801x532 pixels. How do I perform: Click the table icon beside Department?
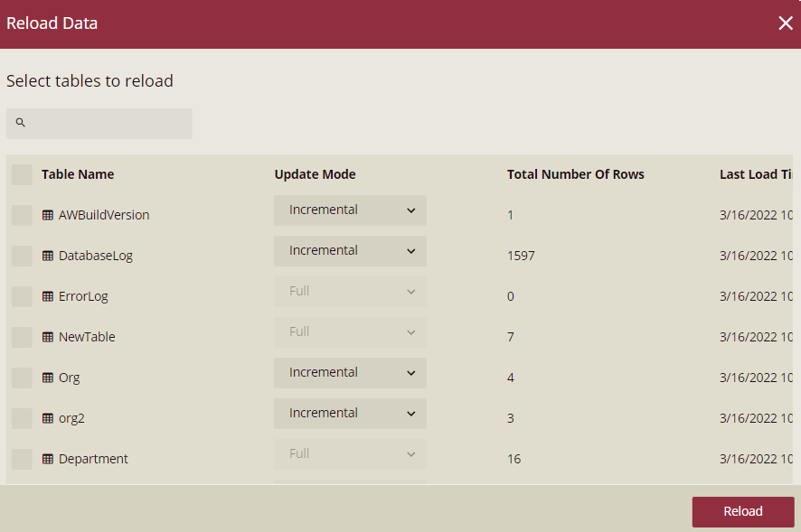pyautogui.click(x=46, y=458)
